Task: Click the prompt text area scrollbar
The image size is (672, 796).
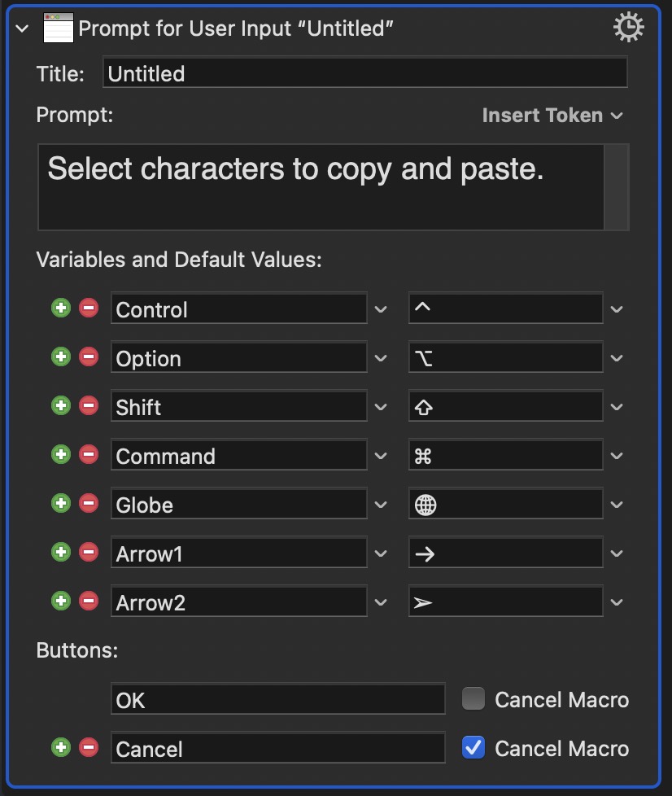Action: [x=617, y=187]
